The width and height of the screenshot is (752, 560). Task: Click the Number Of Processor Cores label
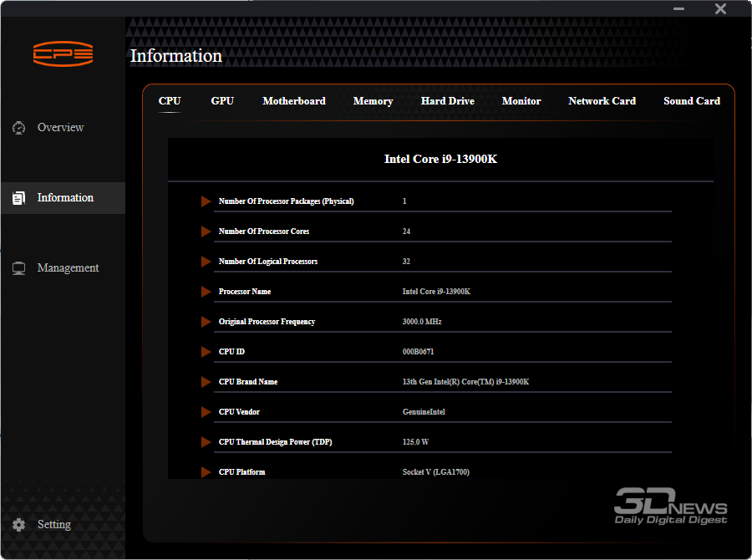point(264,232)
